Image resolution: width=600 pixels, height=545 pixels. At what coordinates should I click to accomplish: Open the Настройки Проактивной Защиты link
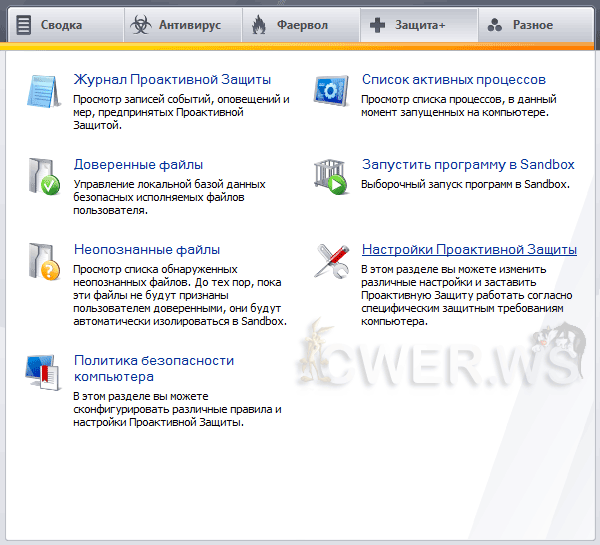pyautogui.click(x=469, y=250)
